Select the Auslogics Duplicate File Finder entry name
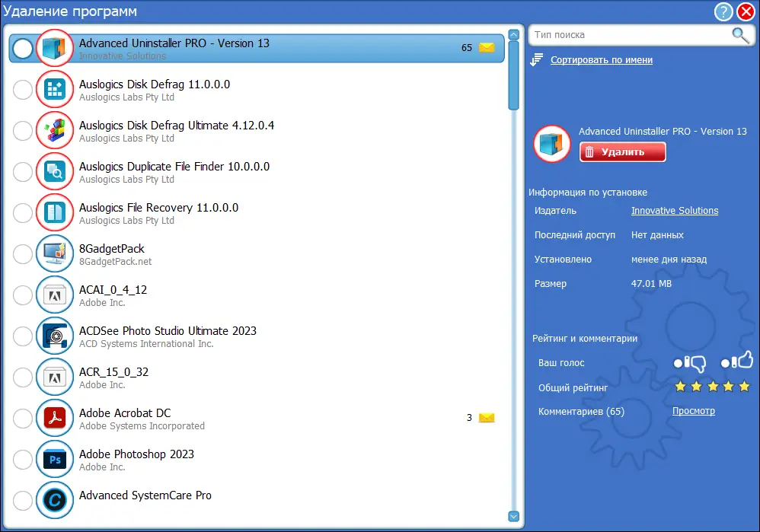Viewport: 760px width, 532px height. coord(174,167)
